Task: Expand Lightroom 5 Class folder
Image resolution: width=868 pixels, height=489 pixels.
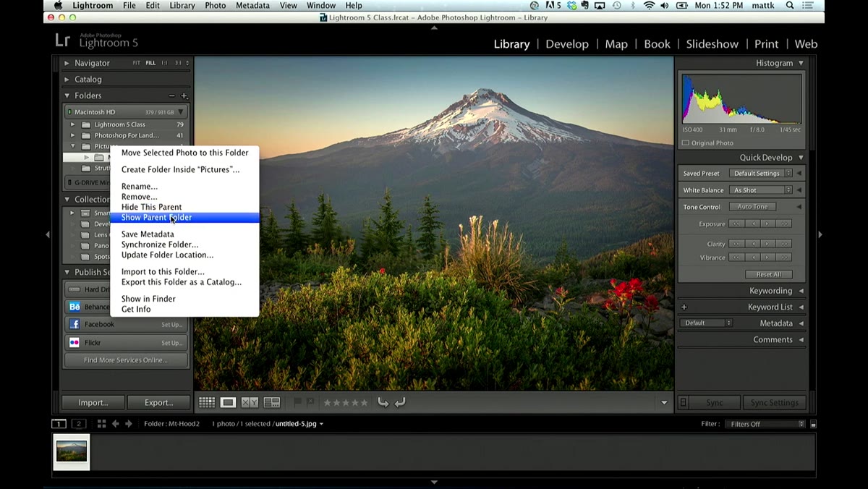Action: [72, 124]
